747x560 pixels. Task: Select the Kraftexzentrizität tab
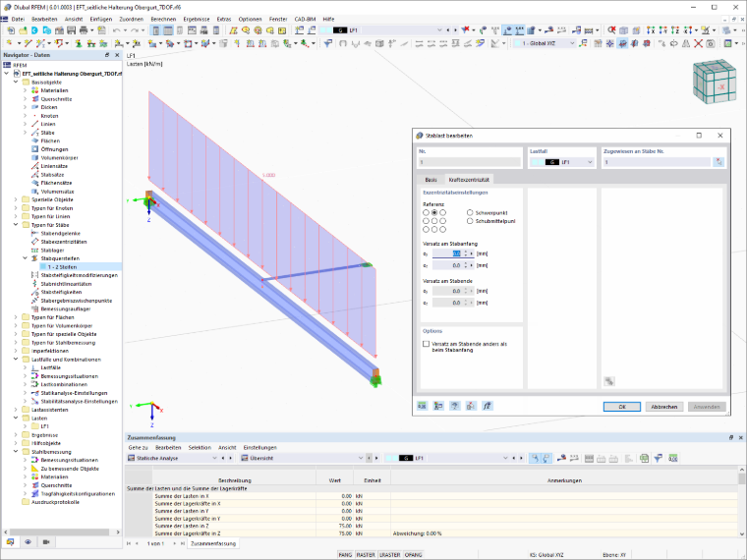click(x=469, y=180)
